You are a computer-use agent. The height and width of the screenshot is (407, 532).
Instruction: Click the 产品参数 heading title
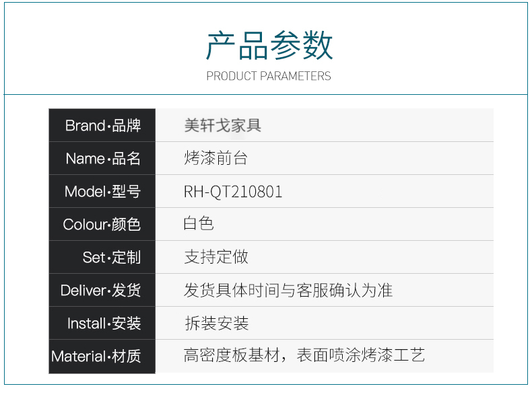point(269,46)
